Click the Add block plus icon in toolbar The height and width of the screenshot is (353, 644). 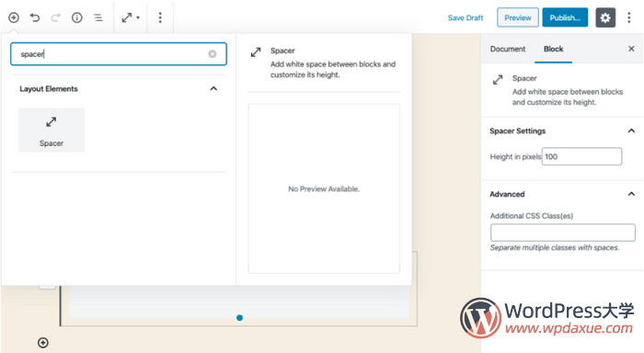click(14, 17)
